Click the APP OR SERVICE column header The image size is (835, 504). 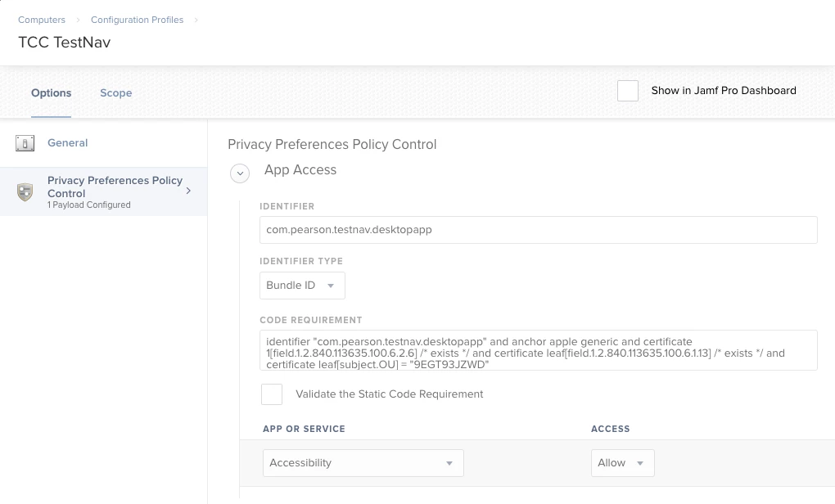point(304,429)
